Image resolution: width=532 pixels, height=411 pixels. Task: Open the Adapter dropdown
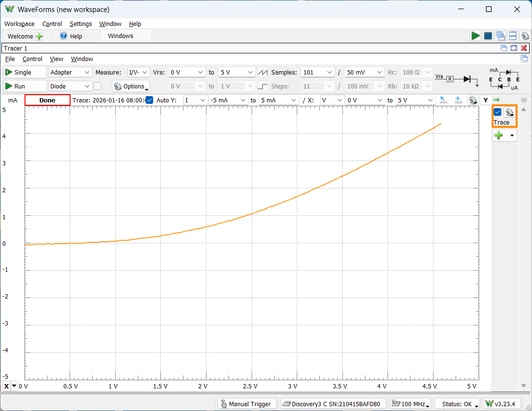[x=70, y=72]
